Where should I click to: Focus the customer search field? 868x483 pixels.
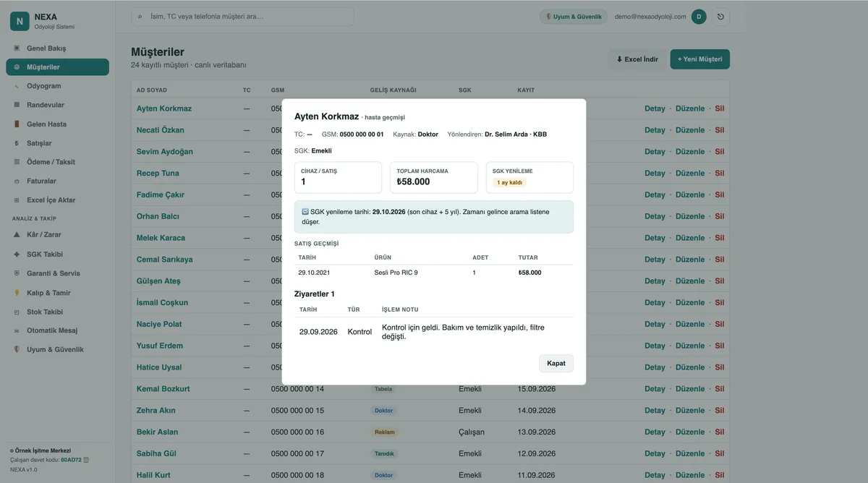242,17
